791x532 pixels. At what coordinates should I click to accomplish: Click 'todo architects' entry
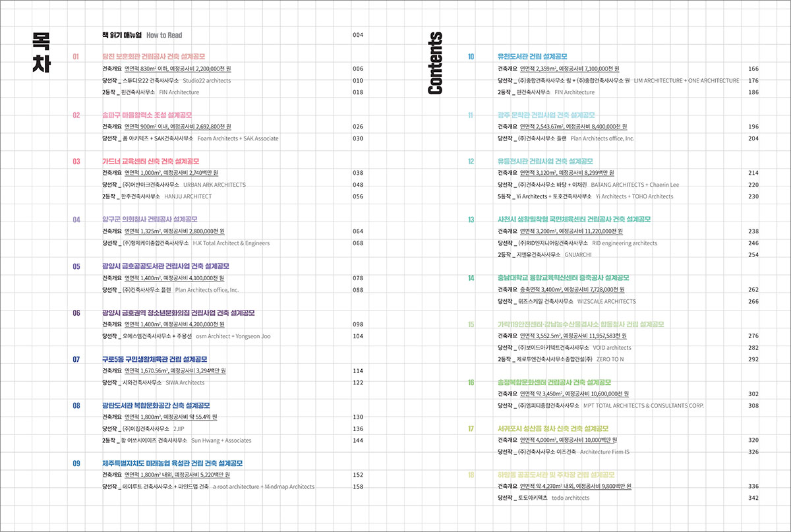(570, 498)
